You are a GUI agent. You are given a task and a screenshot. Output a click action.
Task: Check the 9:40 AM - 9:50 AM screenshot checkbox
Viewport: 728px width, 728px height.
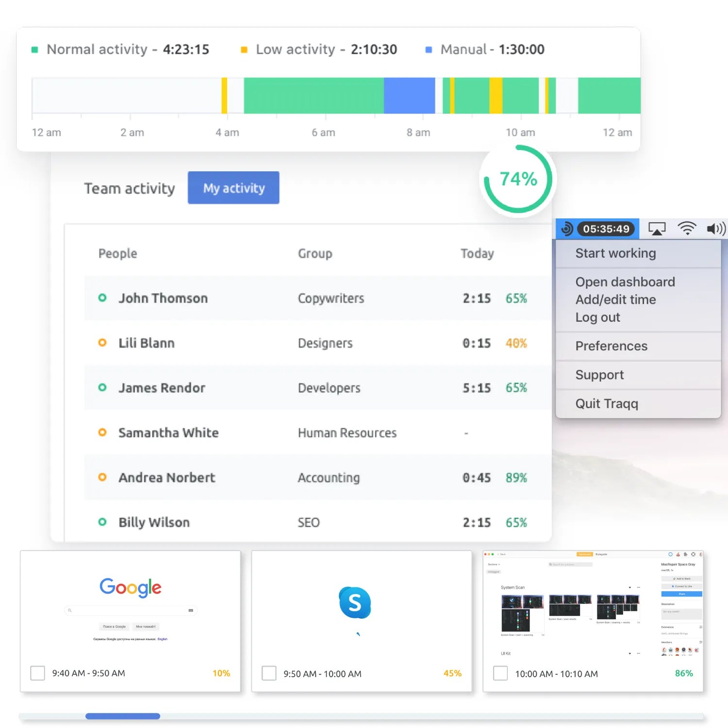point(37,673)
